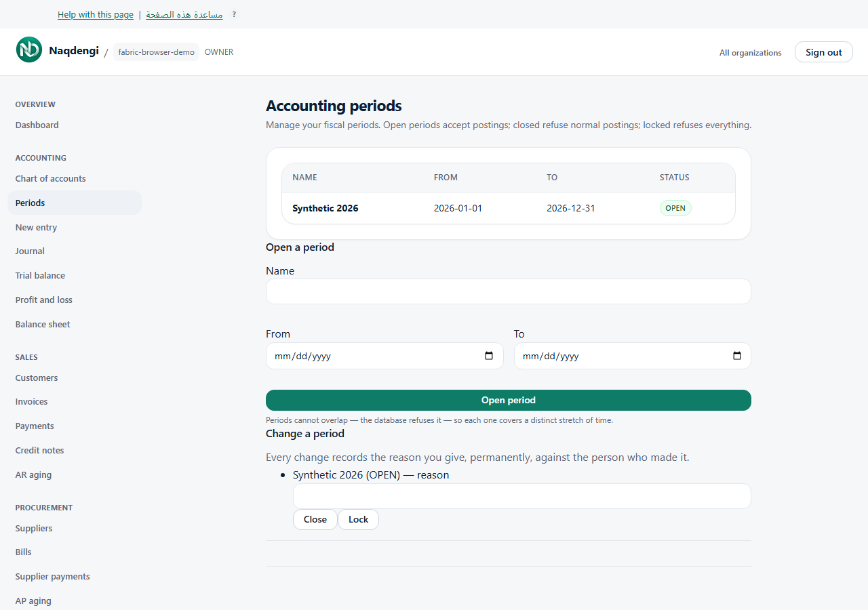Open the Trial balance report
This screenshot has width=868, height=610.
pos(41,275)
